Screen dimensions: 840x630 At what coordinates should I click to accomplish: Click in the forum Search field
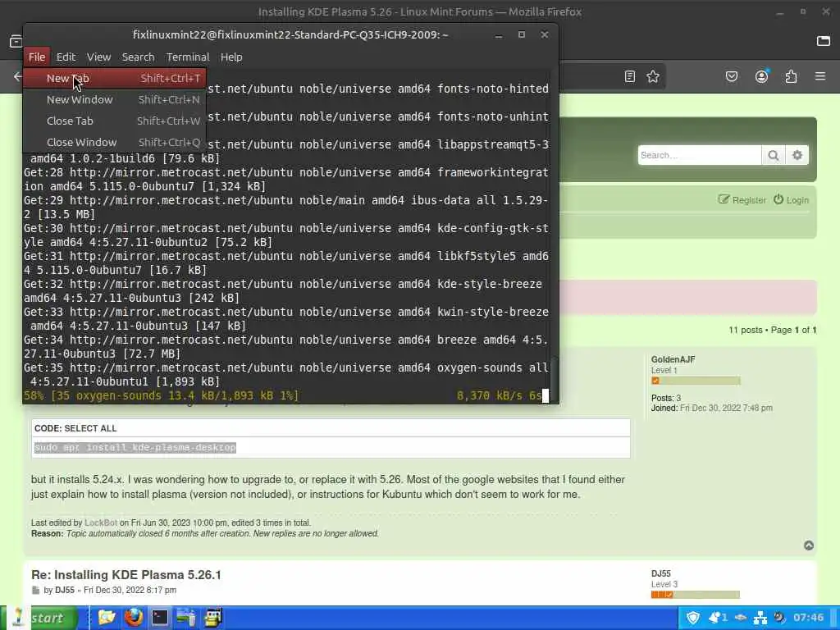[x=699, y=155]
